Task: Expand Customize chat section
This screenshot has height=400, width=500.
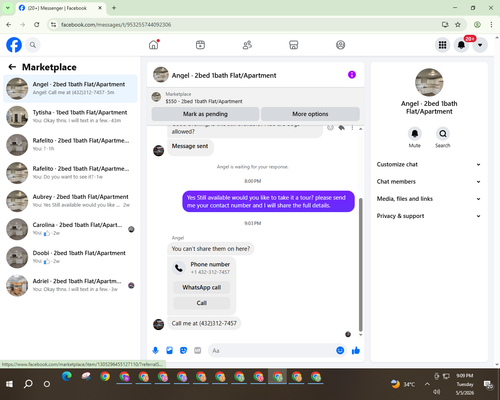Action: (429, 164)
